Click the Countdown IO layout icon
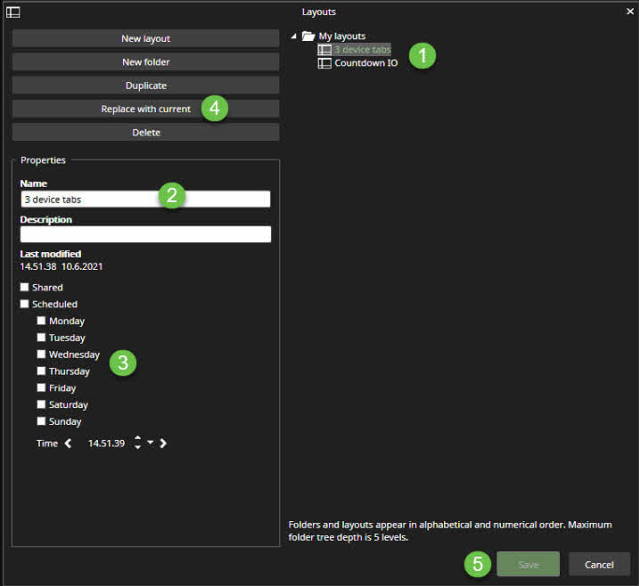The width and height of the screenshot is (639, 586). point(324,63)
